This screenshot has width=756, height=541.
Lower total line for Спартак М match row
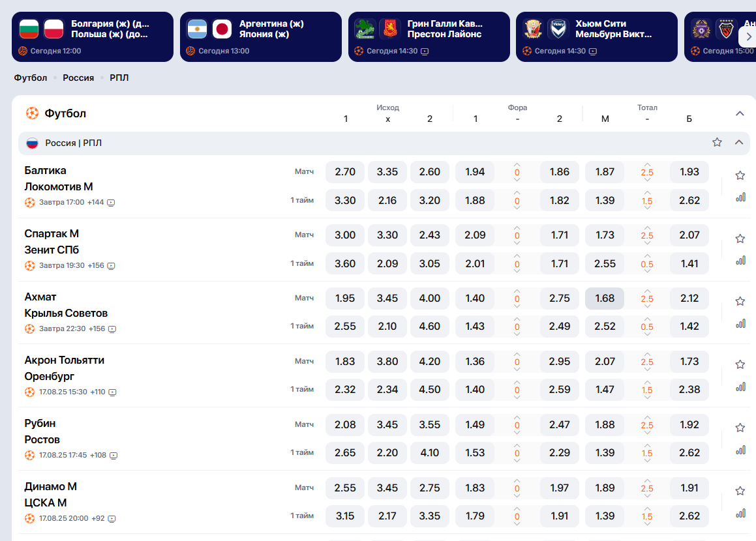point(647,243)
